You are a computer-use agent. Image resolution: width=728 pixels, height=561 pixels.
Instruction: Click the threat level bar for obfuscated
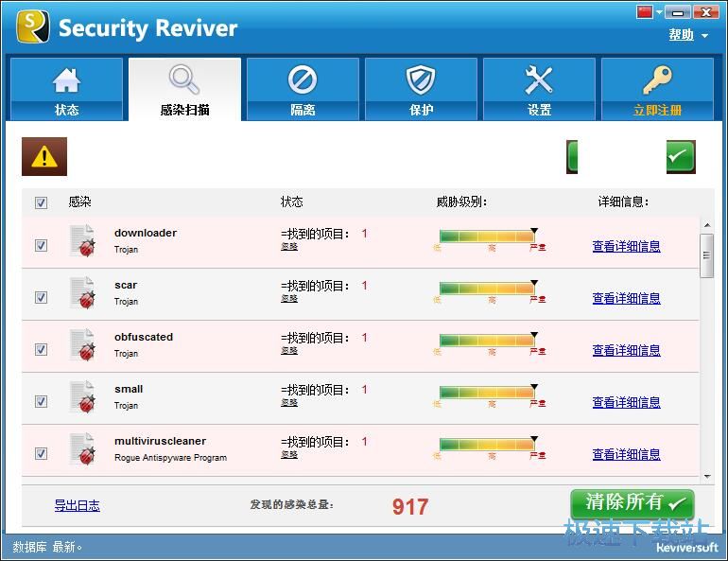click(488, 341)
